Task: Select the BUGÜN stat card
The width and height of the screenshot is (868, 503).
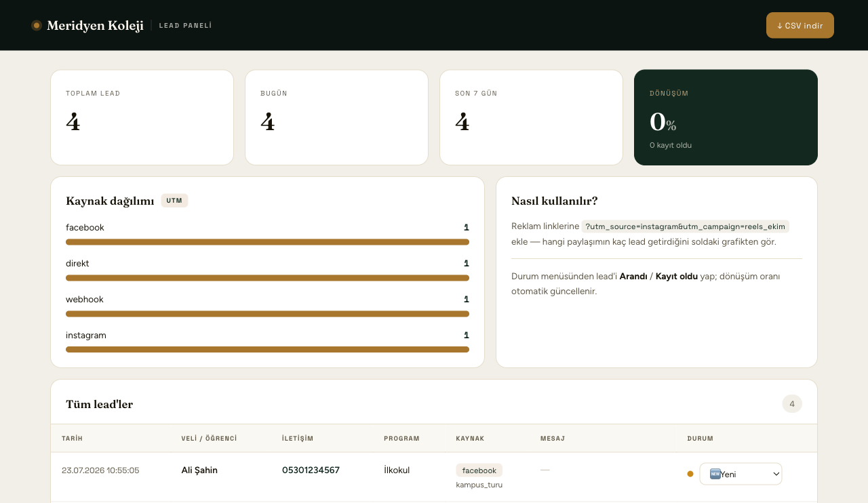Action: [336, 117]
